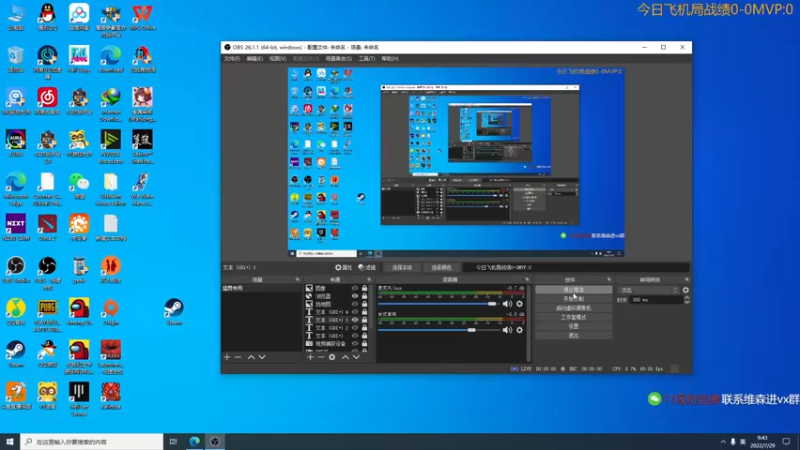Toggle visibility of 文本 (GDI+) 2 source

pos(355,328)
